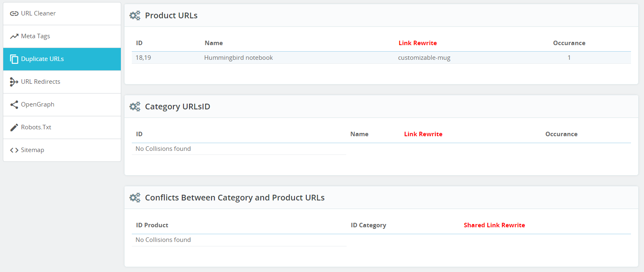The height and width of the screenshot is (272, 644).
Task: Click the gears icon beside Product URLs
Action: (x=135, y=15)
